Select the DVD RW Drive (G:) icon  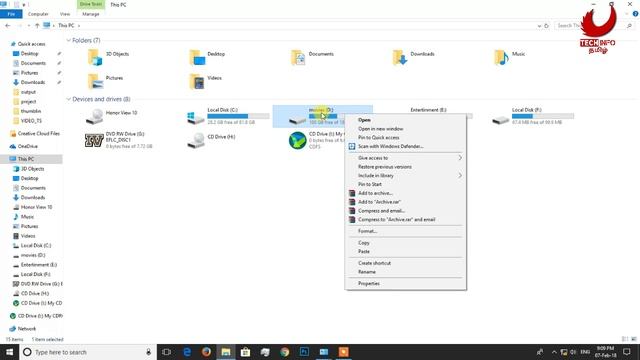[94, 140]
